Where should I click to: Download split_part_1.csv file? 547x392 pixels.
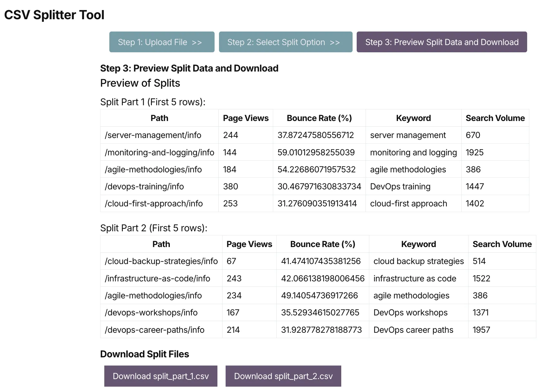161,376
